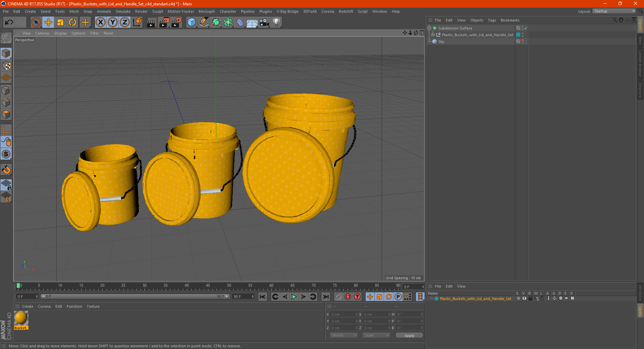Switch the coordinate system icon
The width and height of the screenshot is (644, 349).
(137, 22)
